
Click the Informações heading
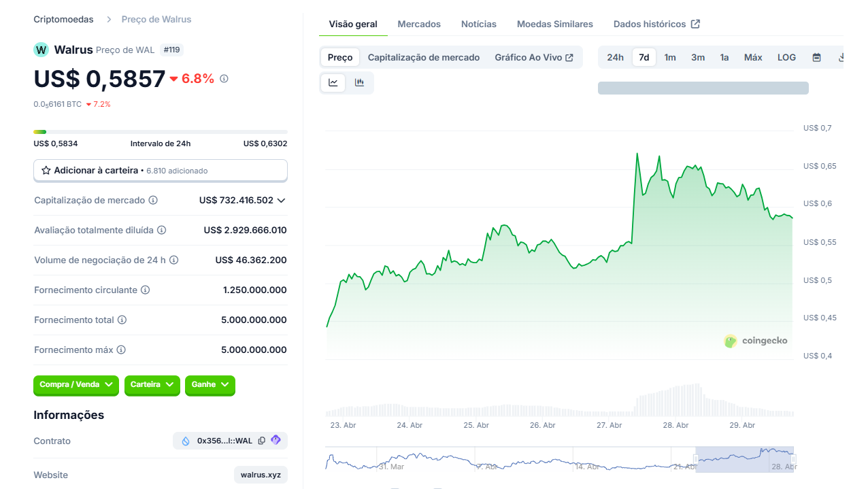coord(69,415)
